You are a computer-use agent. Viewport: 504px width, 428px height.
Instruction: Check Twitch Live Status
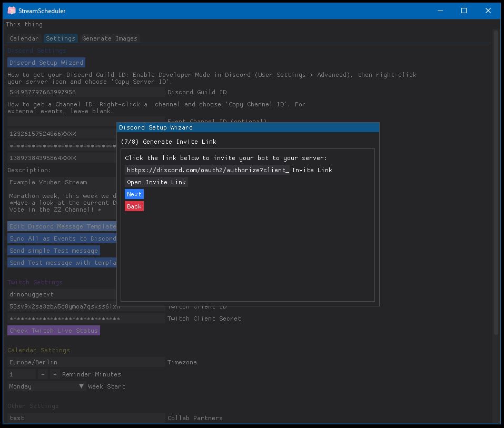point(54,330)
